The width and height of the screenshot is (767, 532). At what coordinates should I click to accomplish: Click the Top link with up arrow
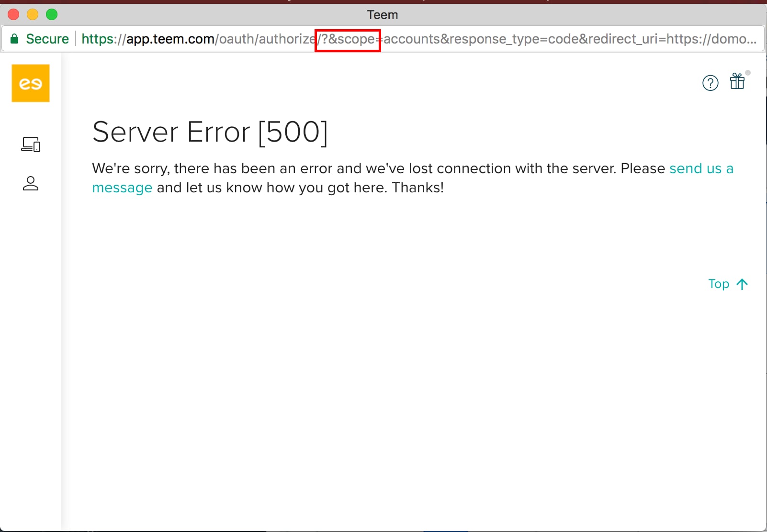click(728, 284)
